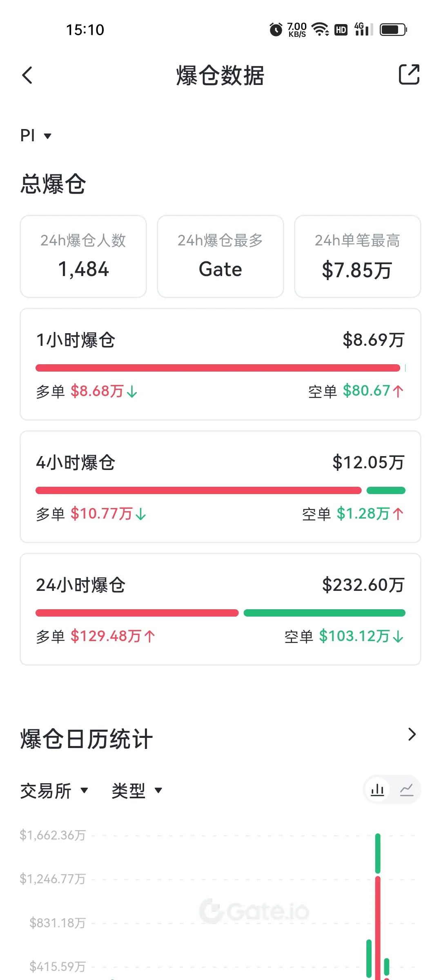Tap the tall red bar in the chart
This screenshot has width=441, height=980.
point(378,928)
